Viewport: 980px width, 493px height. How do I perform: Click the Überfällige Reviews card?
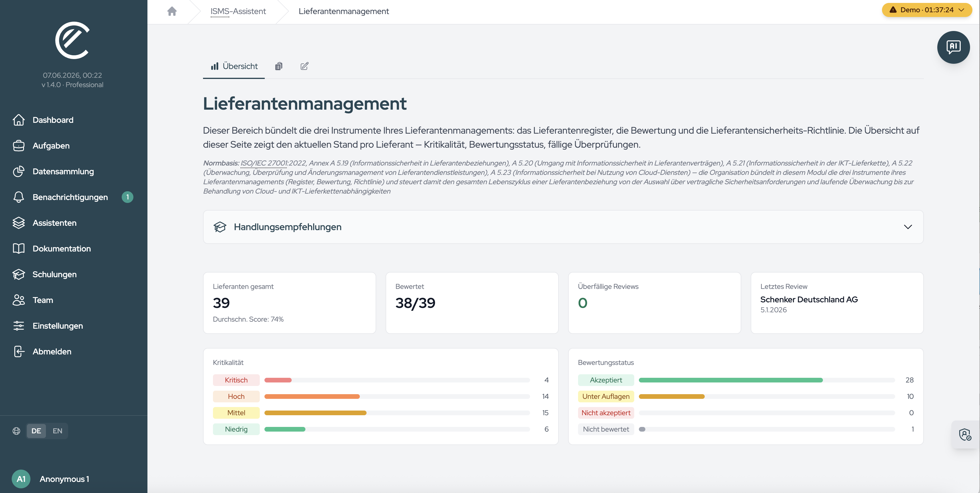(655, 303)
